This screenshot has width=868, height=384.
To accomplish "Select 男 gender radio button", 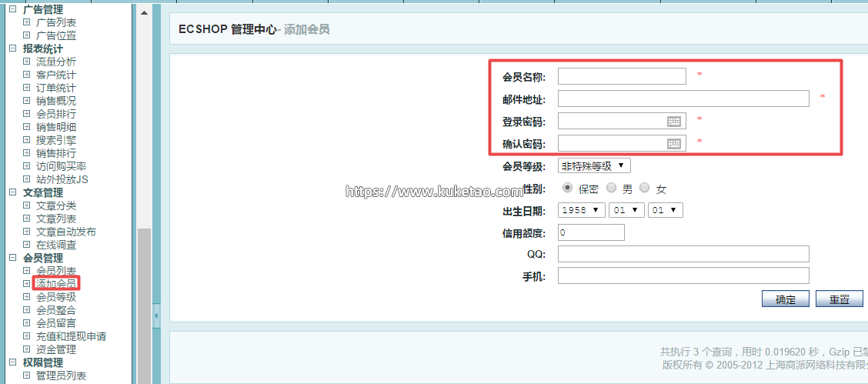I will [x=611, y=188].
